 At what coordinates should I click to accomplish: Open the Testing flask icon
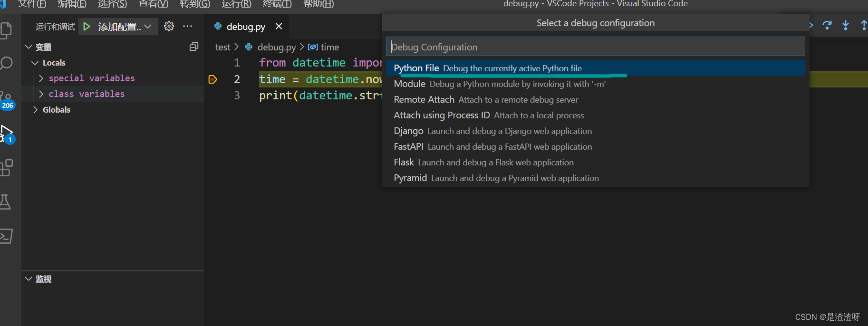pos(5,202)
